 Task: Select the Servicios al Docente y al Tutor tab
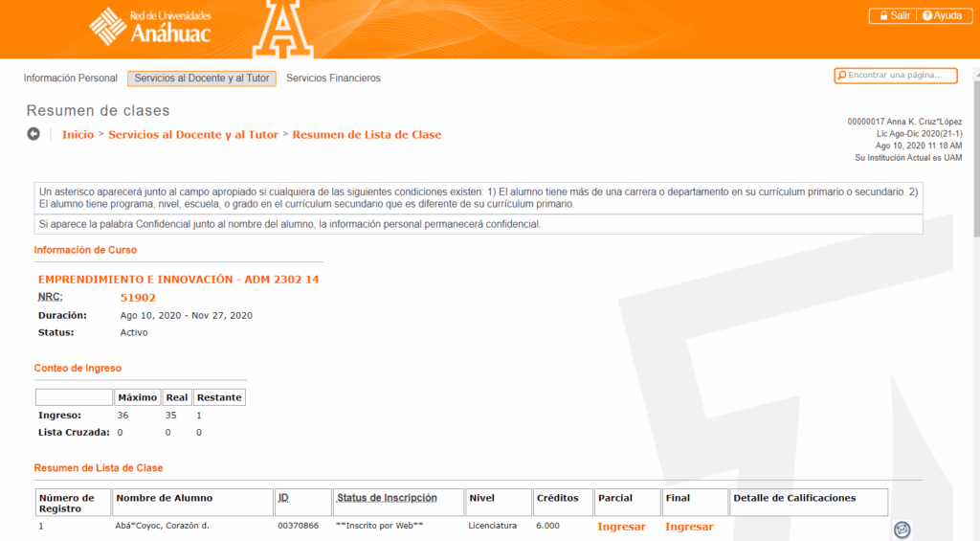coord(202,79)
